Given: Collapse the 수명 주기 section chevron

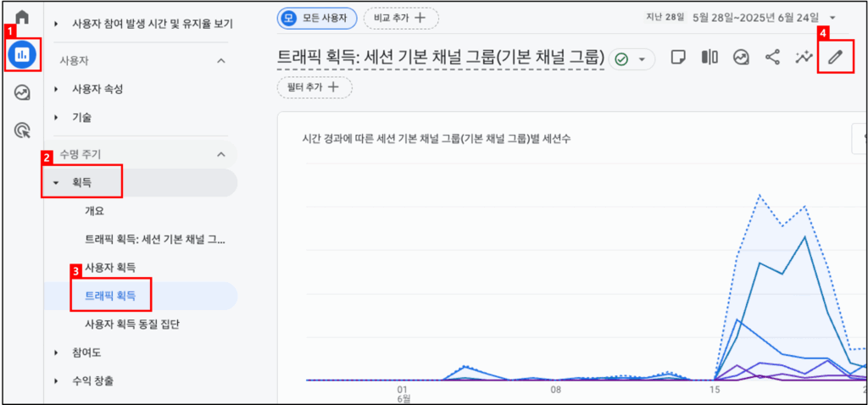Looking at the screenshot, I should tap(220, 154).
